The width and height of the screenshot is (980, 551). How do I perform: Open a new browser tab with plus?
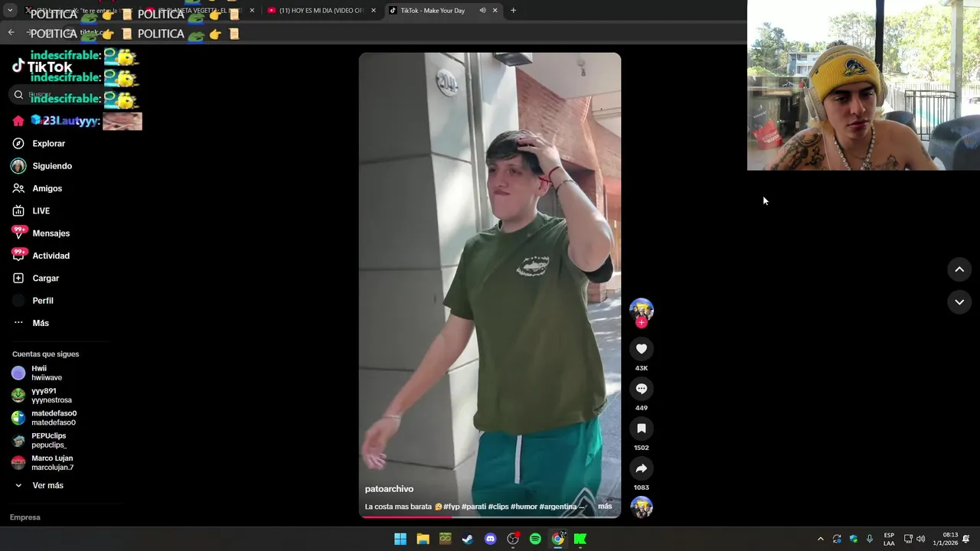[513, 11]
